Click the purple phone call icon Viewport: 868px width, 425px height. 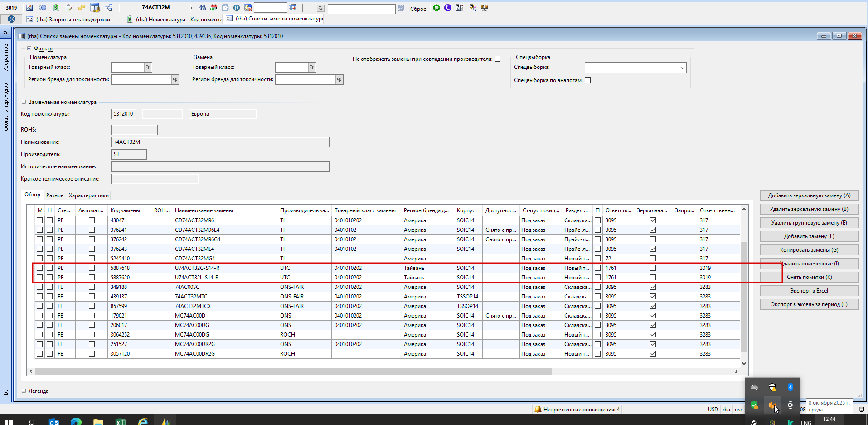[448, 8]
